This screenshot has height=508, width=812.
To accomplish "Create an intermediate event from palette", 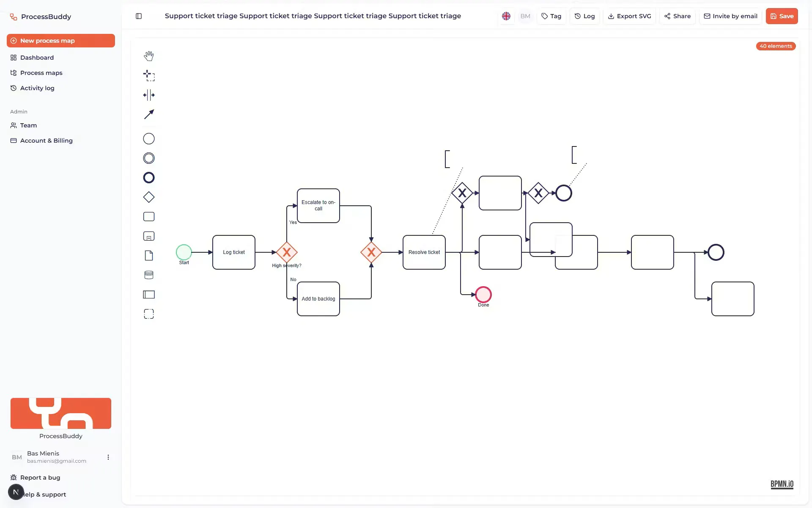I will pos(149,158).
